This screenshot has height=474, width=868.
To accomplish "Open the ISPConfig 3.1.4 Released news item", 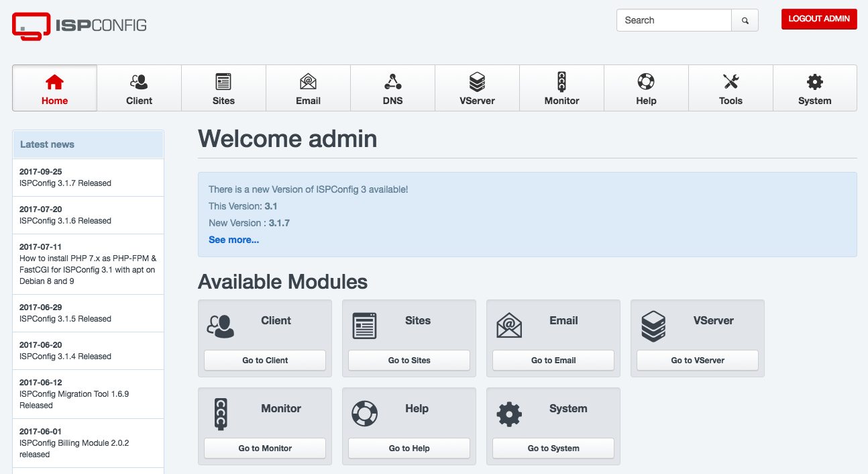I will coord(88,350).
